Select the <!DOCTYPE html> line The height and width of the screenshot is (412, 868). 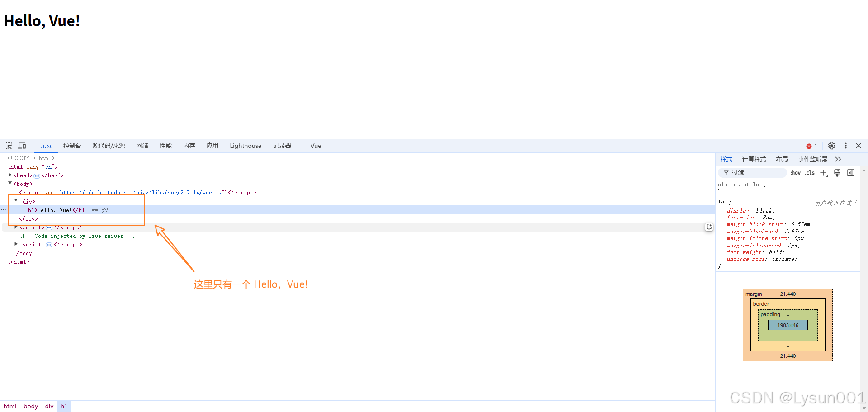click(x=31, y=158)
